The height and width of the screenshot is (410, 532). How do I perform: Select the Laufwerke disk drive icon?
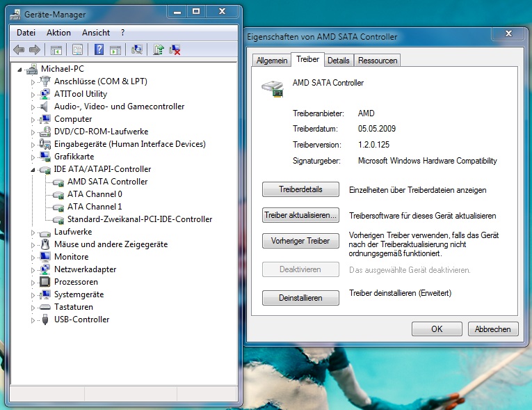(x=45, y=233)
